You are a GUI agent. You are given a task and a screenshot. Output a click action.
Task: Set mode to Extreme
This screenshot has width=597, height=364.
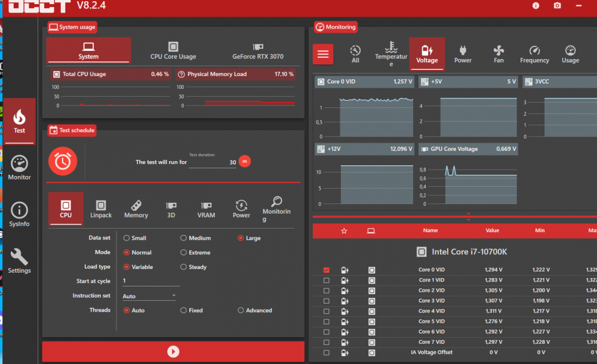pos(195,252)
